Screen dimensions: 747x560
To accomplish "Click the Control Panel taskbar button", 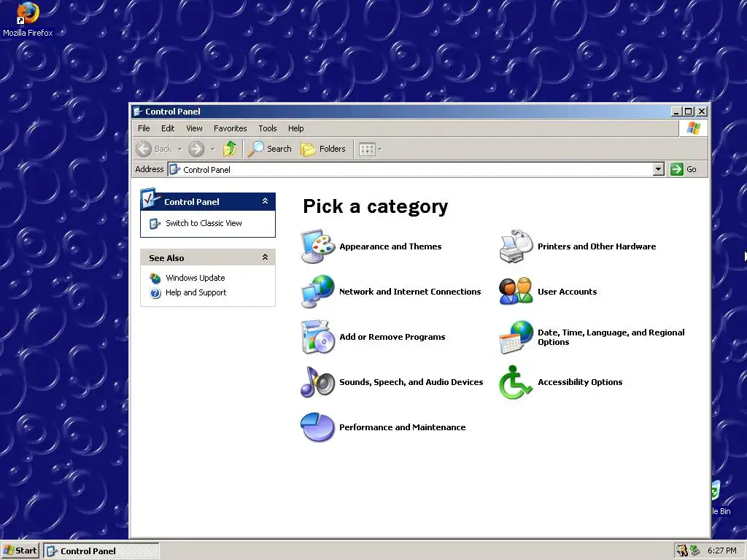I will [101, 551].
